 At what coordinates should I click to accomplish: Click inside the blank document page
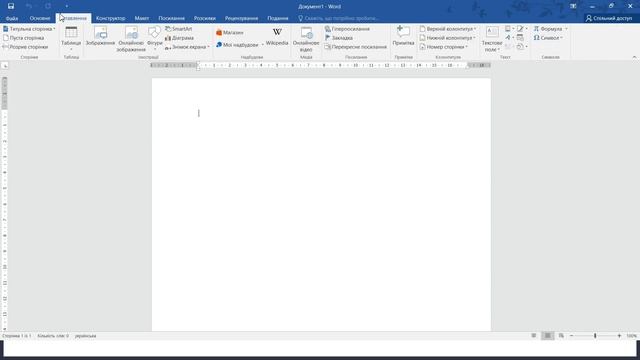[321, 204]
